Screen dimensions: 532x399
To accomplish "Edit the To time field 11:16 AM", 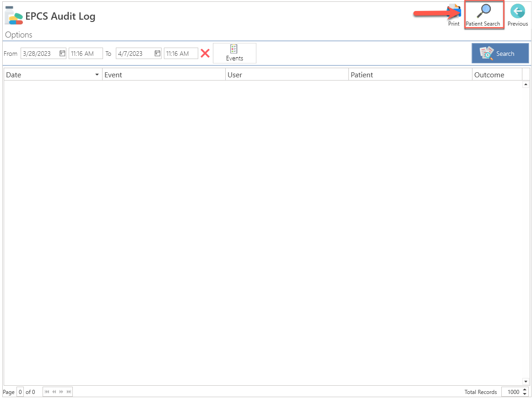I will tap(181, 54).
